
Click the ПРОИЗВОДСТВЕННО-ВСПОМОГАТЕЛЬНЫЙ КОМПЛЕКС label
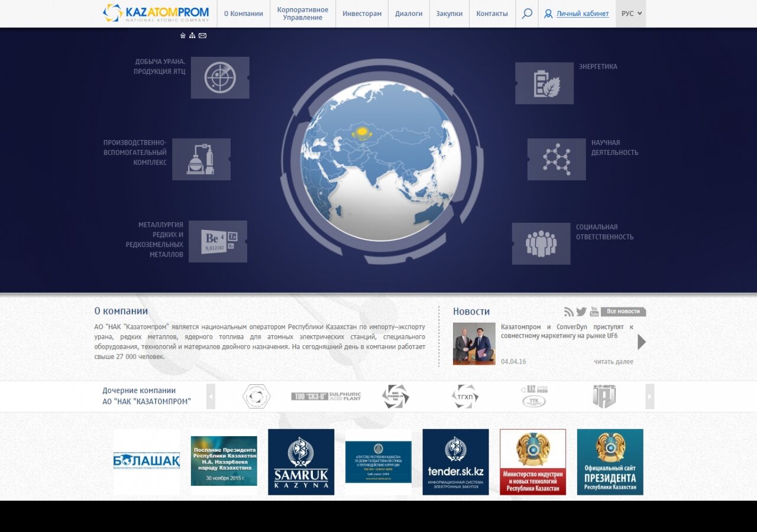(135, 153)
